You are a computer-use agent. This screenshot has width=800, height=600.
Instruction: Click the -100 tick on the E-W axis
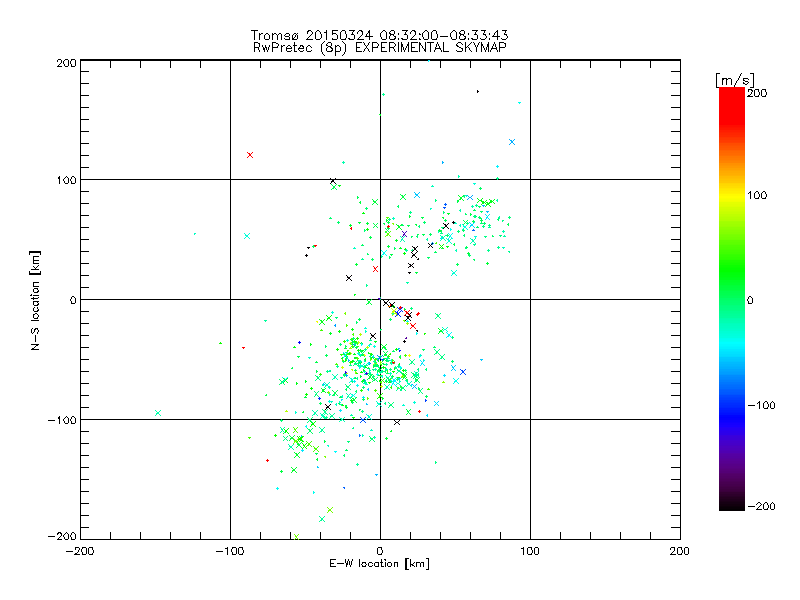[230, 551]
